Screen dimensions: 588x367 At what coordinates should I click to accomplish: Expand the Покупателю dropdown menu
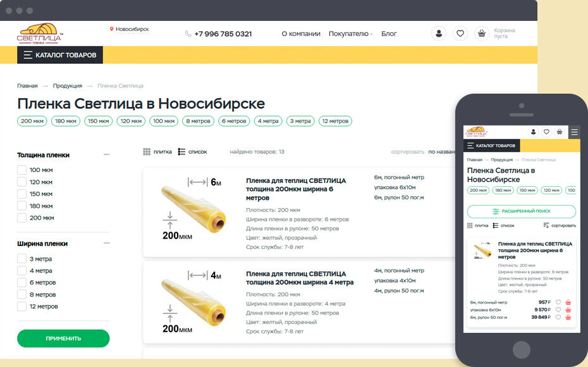(350, 34)
